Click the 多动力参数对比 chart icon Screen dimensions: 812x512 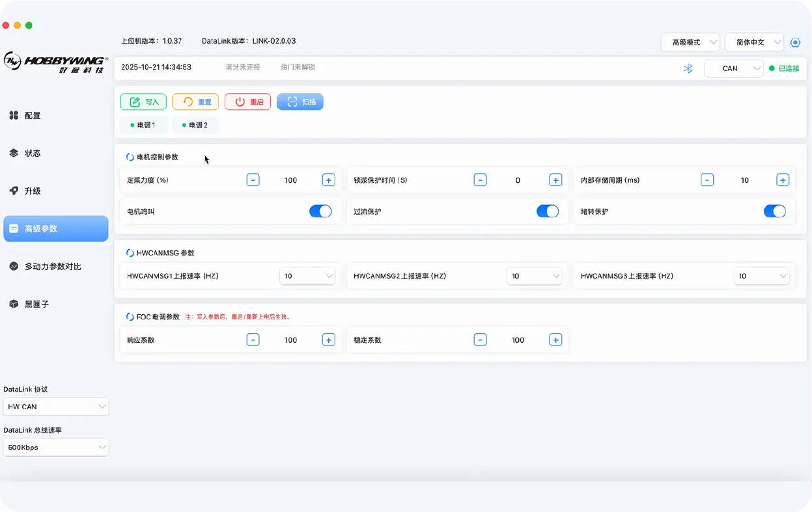14,266
